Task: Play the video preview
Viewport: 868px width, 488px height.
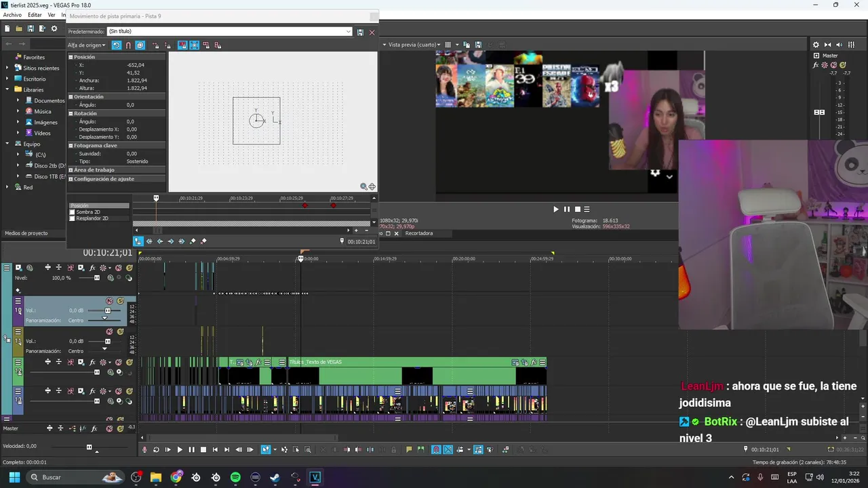Action: tap(555, 209)
